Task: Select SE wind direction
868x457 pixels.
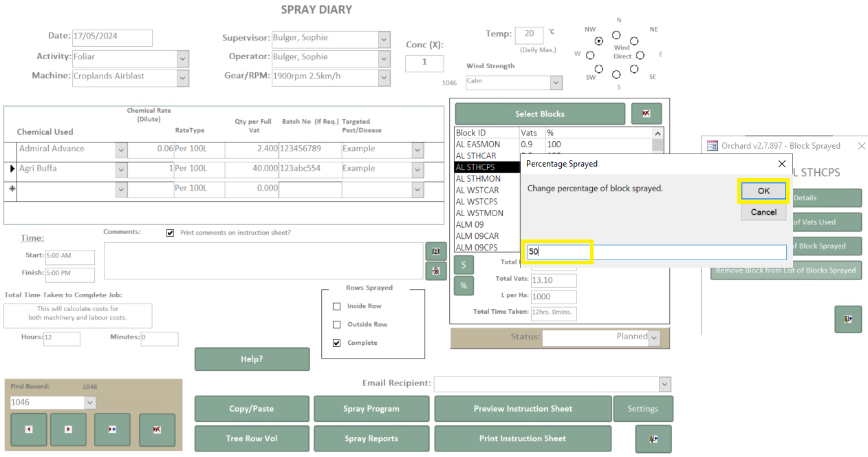Action: 634,69
